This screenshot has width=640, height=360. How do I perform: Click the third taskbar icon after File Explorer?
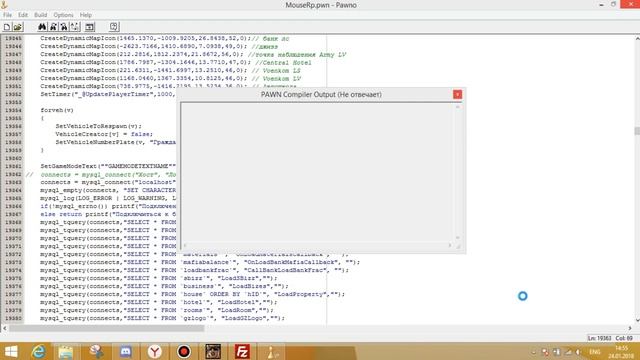point(155,351)
